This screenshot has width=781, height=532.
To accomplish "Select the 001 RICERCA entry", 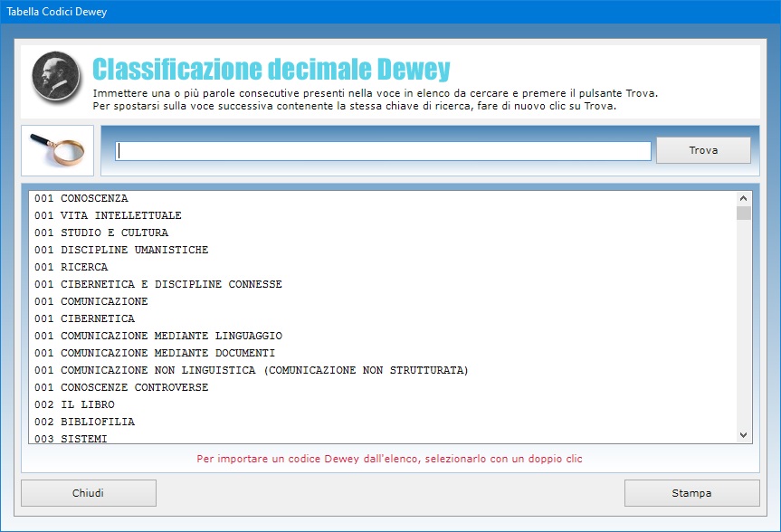I will [x=71, y=267].
